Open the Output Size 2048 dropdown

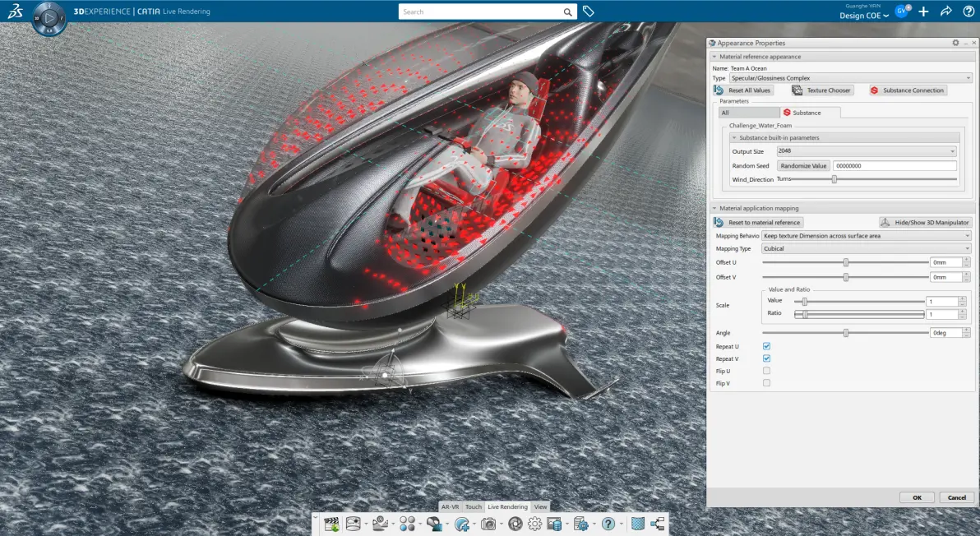point(867,151)
